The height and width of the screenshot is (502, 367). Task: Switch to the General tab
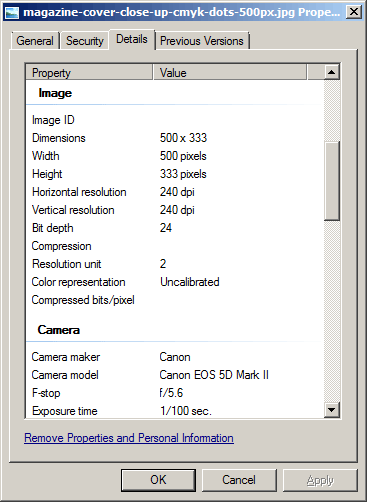pos(35,41)
